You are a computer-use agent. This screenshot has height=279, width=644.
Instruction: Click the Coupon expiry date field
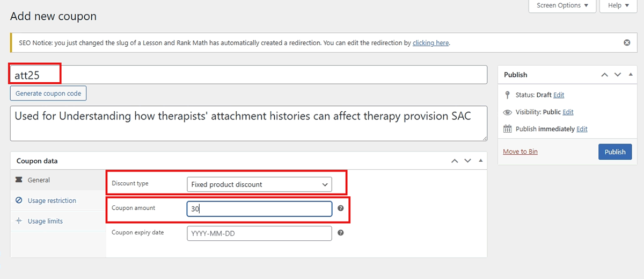point(259,233)
